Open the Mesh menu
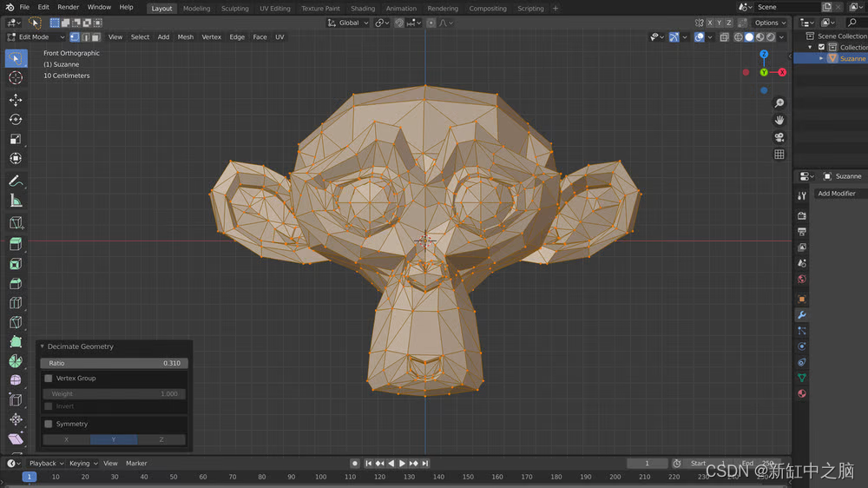 (186, 37)
